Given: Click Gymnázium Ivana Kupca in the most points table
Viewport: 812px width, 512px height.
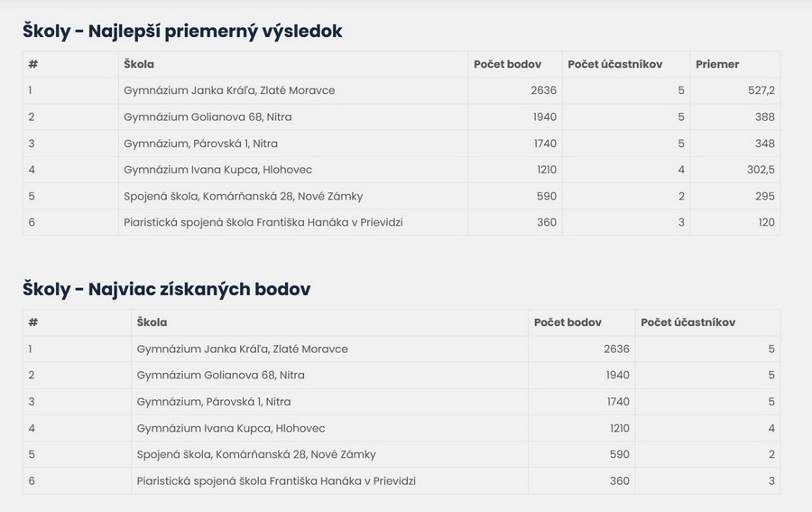Looking at the screenshot, I should pos(231,428).
